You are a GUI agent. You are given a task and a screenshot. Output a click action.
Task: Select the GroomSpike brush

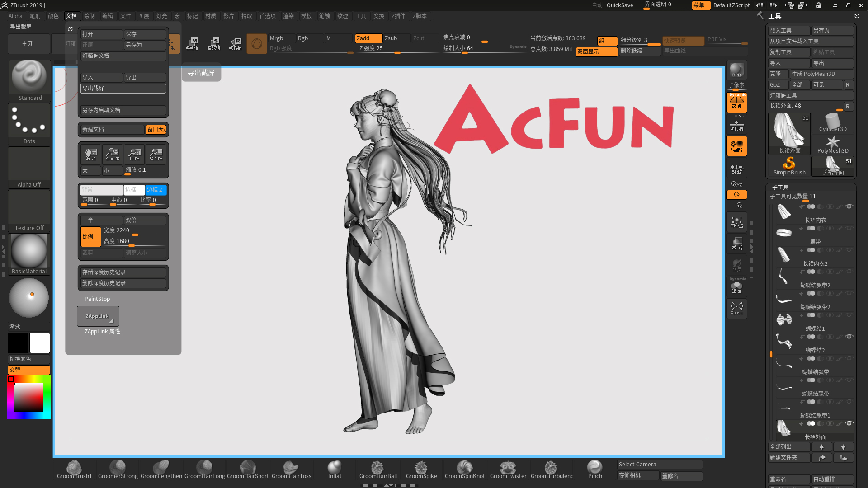tap(421, 469)
